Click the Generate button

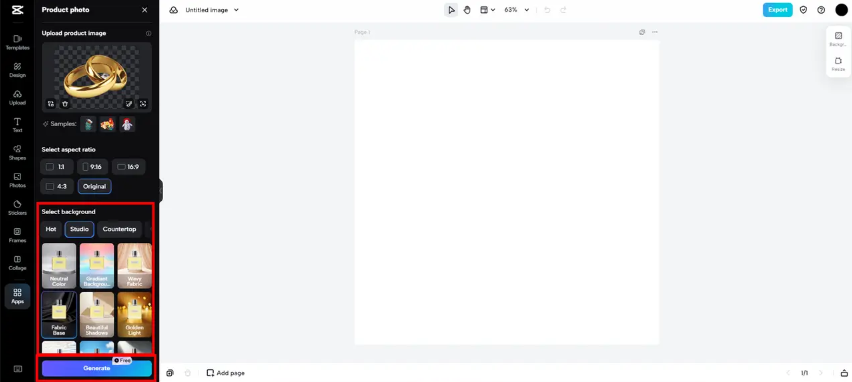coord(97,368)
